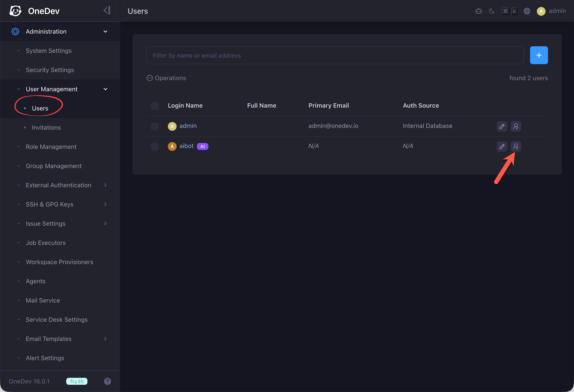Expand External Authentication submenu
574x392 pixels.
(x=60, y=185)
